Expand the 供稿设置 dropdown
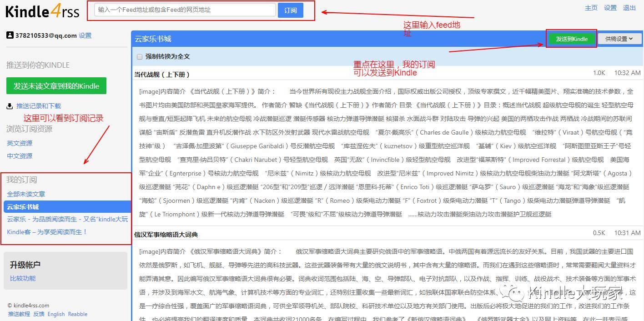 619,39
